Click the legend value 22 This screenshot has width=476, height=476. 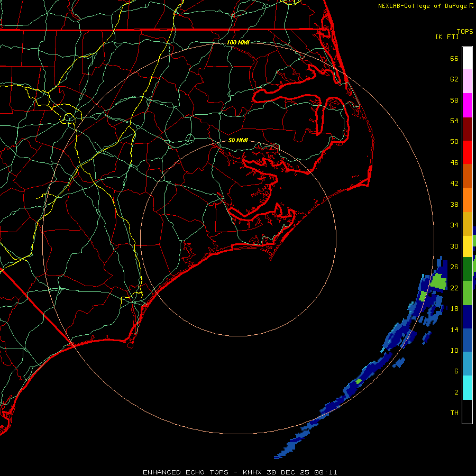point(454,288)
